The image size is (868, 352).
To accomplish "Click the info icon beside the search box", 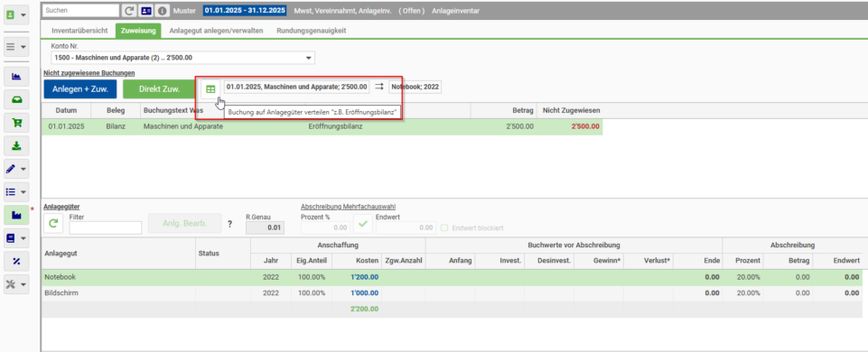I will pyautogui.click(x=162, y=11).
